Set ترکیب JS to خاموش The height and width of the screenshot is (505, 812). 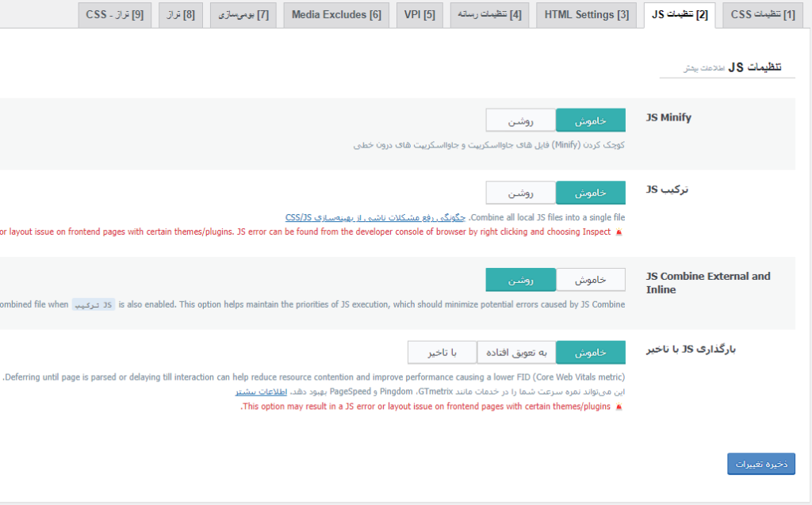[590, 193]
